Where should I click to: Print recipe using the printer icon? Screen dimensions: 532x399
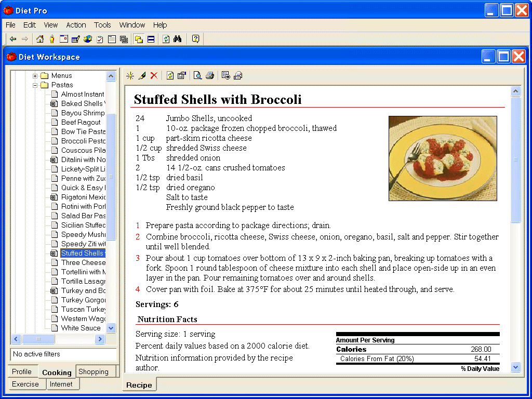click(x=210, y=76)
